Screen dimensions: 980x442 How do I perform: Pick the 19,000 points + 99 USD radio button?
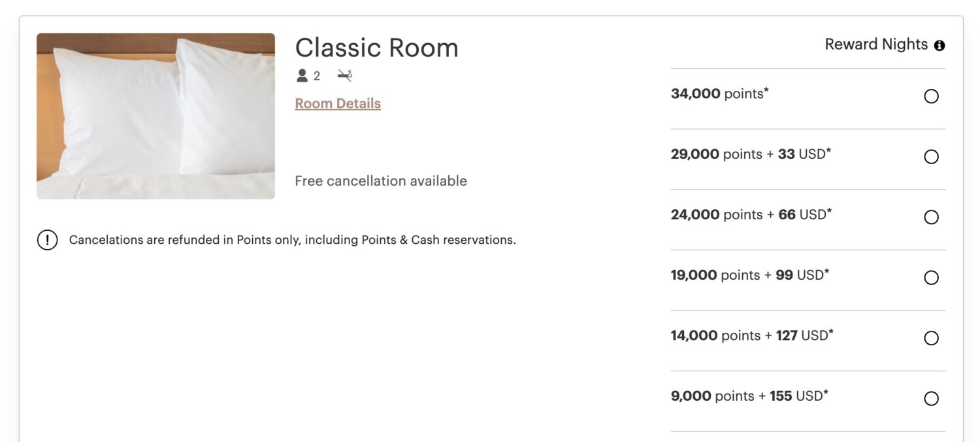tap(931, 278)
